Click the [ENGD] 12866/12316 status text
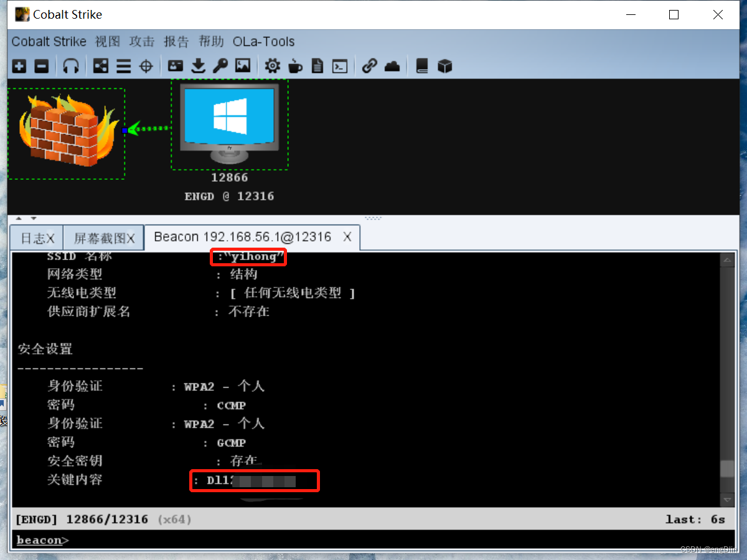747x560 pixels. tap(82, 519)
